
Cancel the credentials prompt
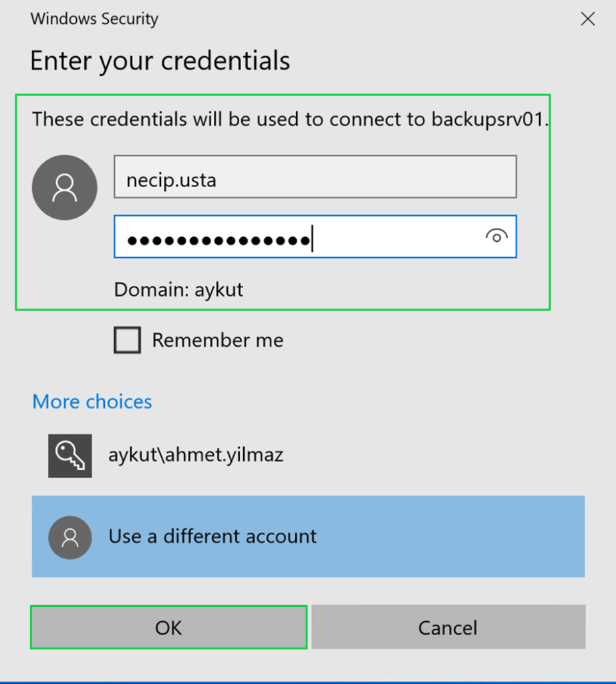point(448,627)
